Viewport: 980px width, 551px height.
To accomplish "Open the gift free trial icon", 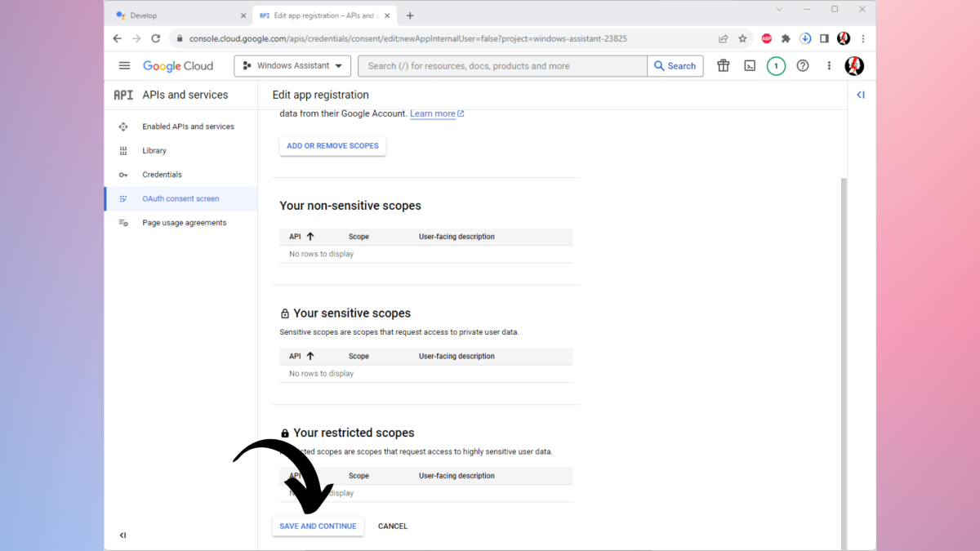I will pos(724,66).
